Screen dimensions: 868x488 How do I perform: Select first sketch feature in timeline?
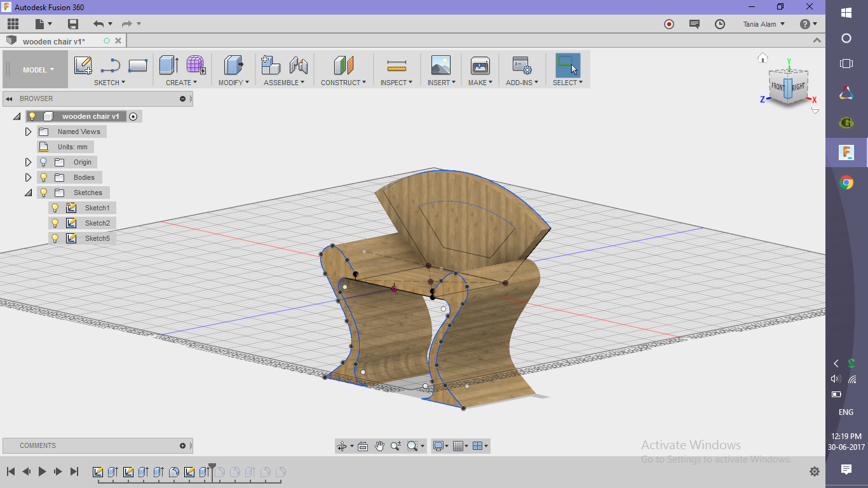pos(98,472)
